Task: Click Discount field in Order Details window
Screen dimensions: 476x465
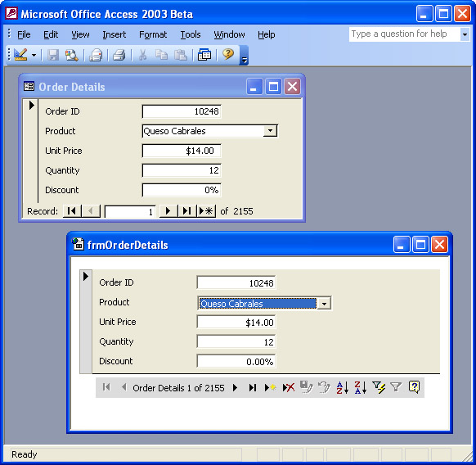Action: click(182, 190)
